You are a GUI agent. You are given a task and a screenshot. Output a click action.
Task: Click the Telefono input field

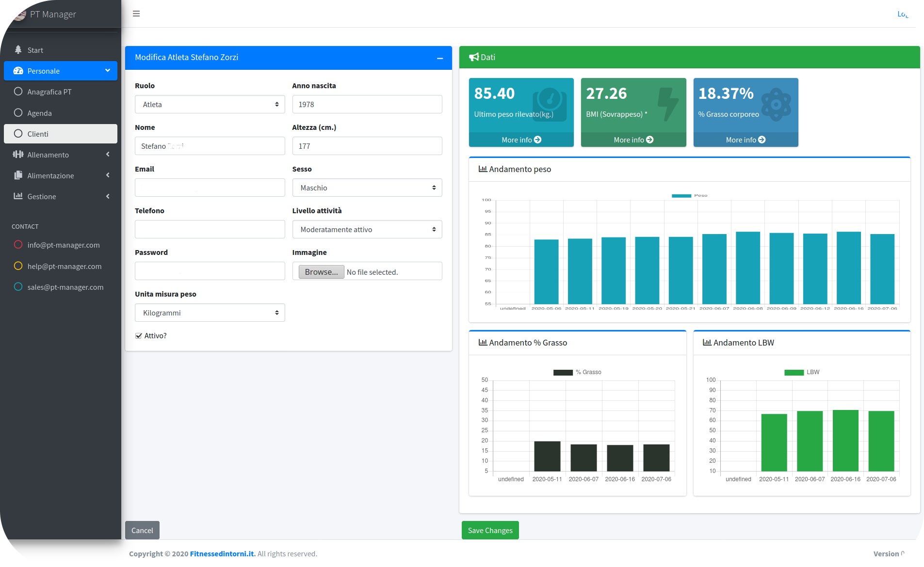(210, 229)
